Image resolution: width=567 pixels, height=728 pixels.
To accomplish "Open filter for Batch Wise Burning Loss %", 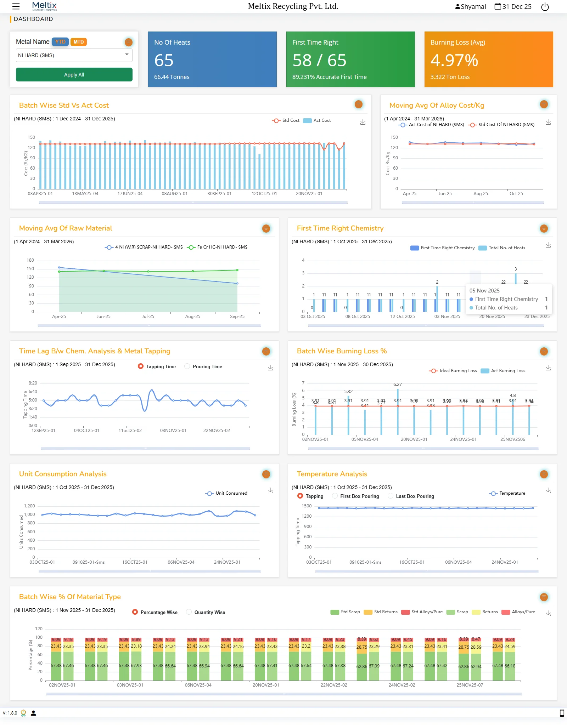I will click(544, 351).
